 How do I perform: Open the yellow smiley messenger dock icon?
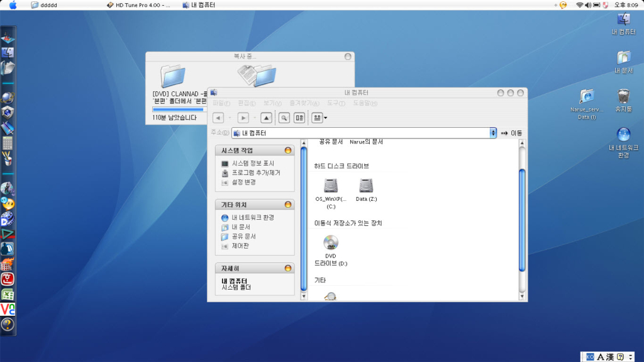click(8, 203)
